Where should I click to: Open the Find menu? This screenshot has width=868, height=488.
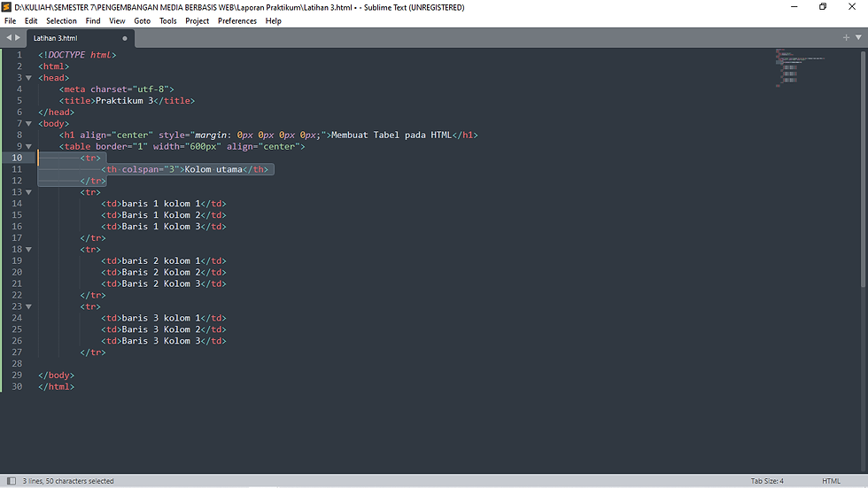[93, 21]
